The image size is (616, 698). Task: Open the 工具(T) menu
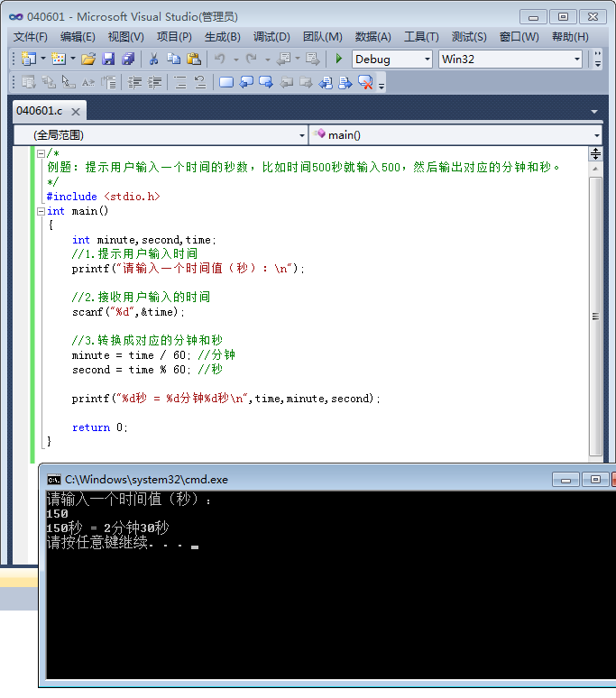pyautogui.click(x=421, y=36)
